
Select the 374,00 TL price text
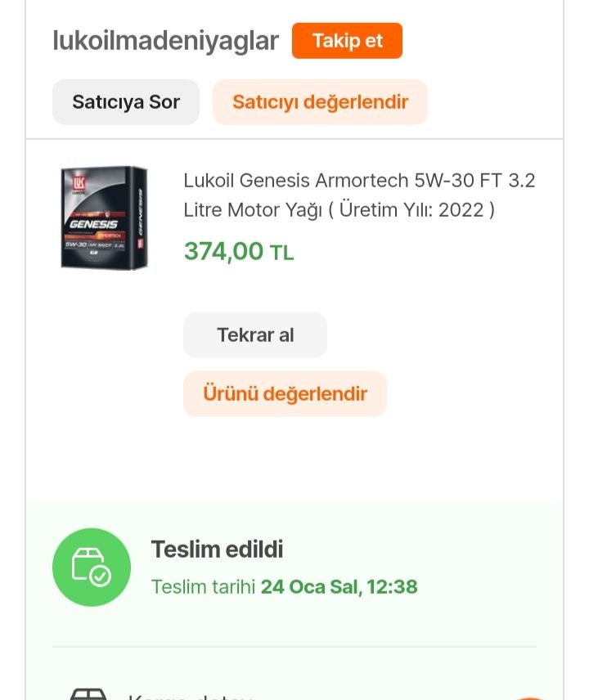[239, 251]
